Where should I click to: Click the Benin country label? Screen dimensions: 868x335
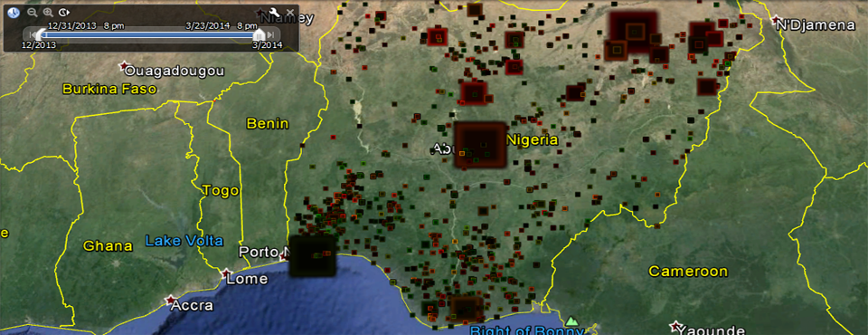tap(268, 124)
